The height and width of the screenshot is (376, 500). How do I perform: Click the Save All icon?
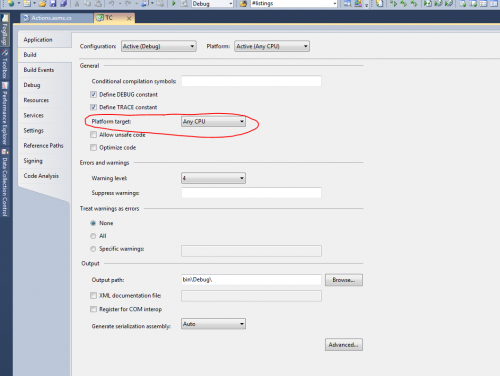[63, 3]
